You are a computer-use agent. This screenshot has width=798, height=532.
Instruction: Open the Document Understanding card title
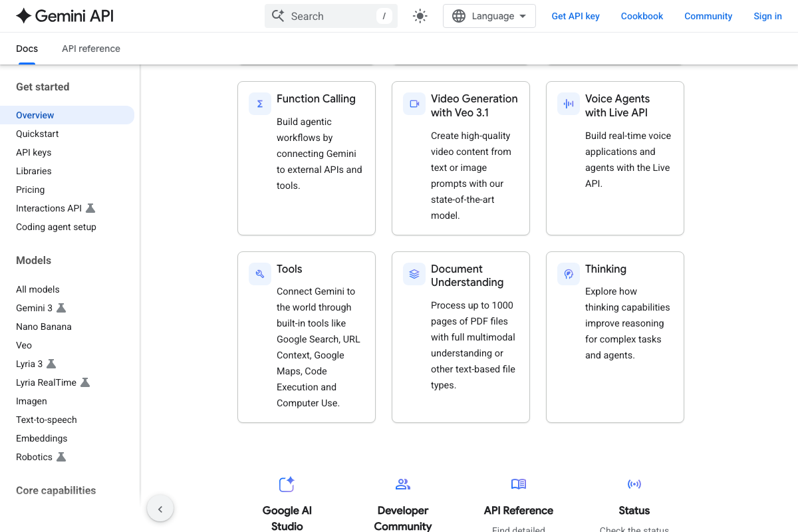point(467,275)
